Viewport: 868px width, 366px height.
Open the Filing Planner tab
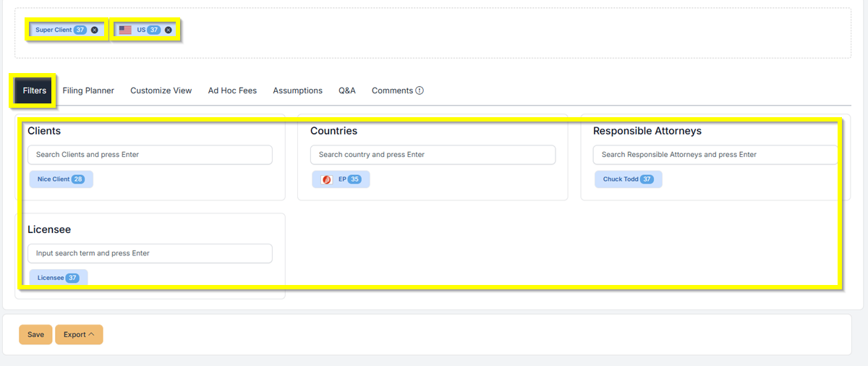pos(88,91)
